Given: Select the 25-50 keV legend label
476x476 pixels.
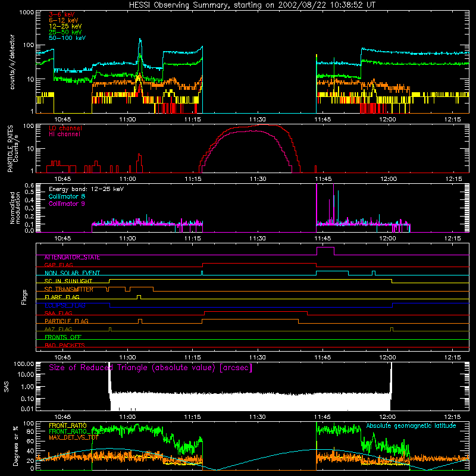Looking at the screenshot, I should click(65, 32).
